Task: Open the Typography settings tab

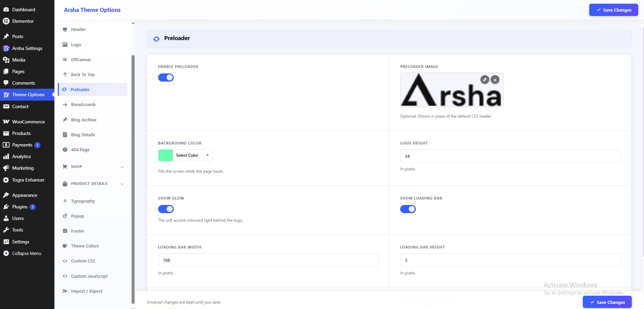Action: click(x=92, y=201)
